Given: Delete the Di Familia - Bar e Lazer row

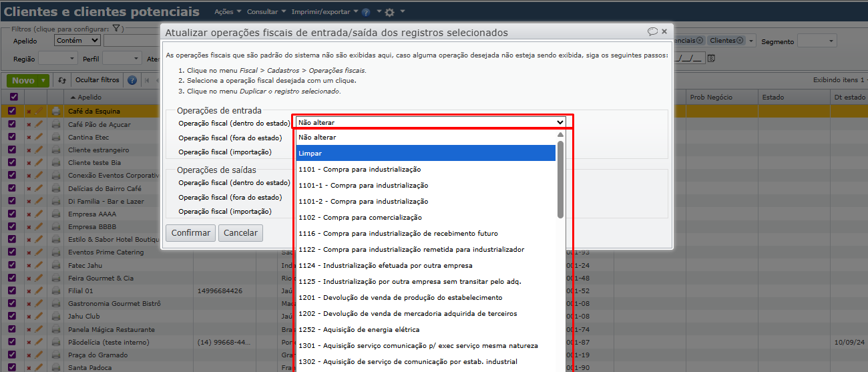Looking at the screenshot, I should (x=29, y=202).
